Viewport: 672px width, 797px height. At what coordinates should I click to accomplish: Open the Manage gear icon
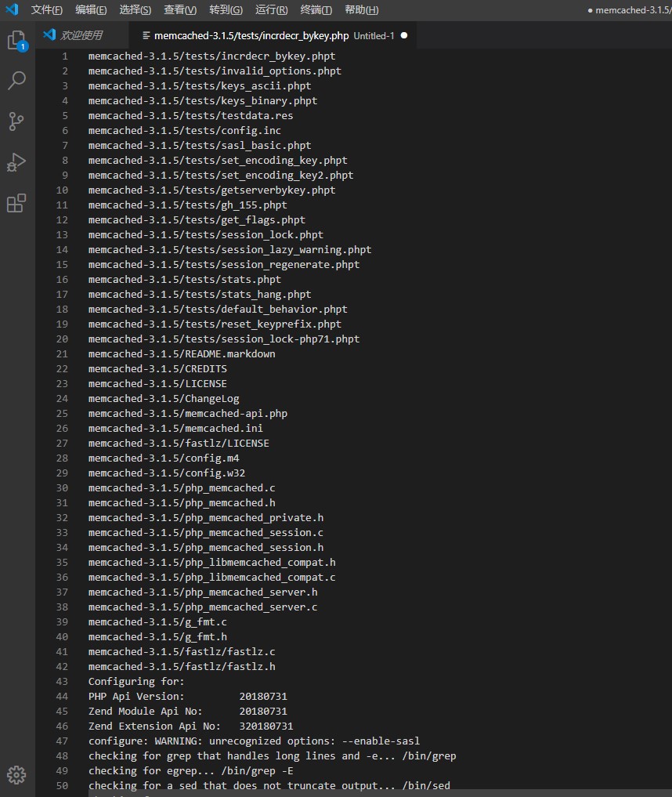(16, 775)
